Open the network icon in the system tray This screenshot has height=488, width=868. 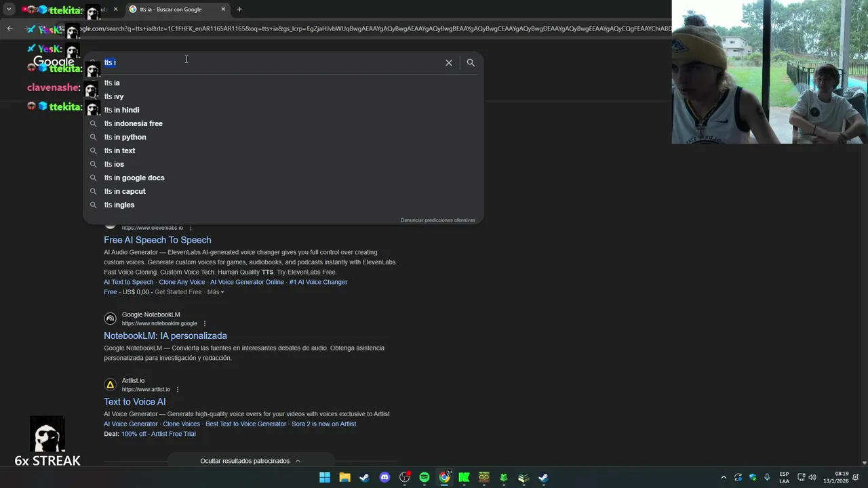coord(801,477)
